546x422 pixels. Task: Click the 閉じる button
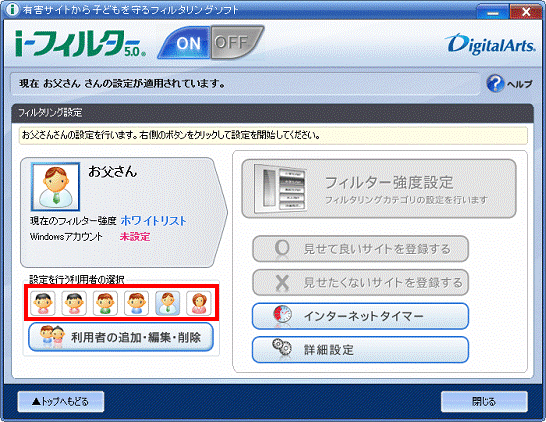tap(484, 401)
